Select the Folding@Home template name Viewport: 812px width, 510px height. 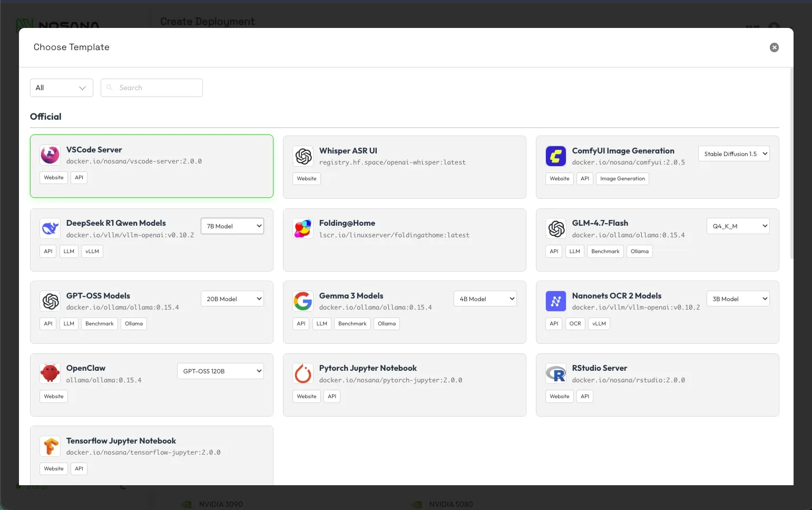pos(347,223)
